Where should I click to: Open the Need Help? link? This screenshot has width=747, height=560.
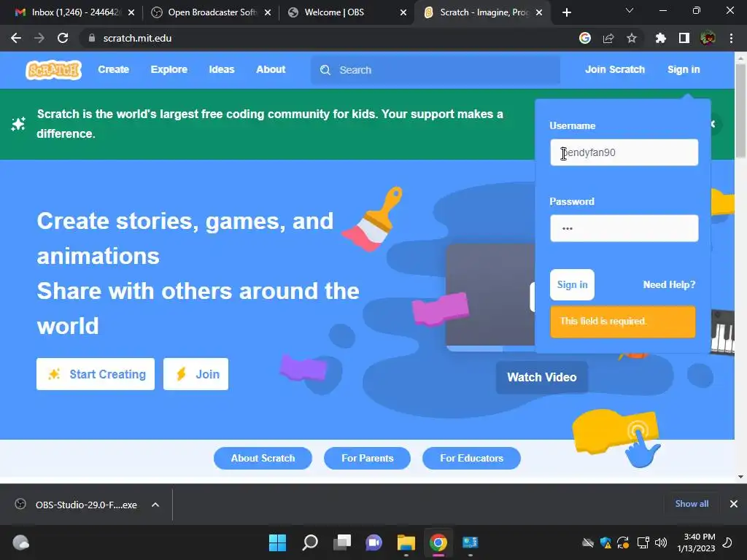669,285
